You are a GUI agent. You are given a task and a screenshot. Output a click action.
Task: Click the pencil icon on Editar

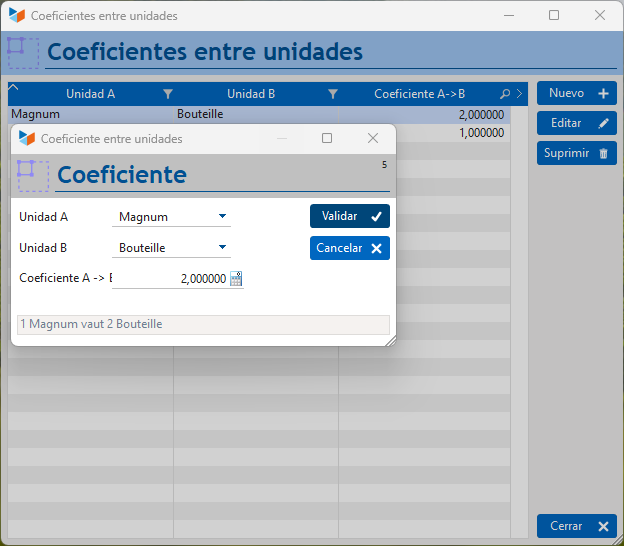pyautogui.click(x=603, y=123)
